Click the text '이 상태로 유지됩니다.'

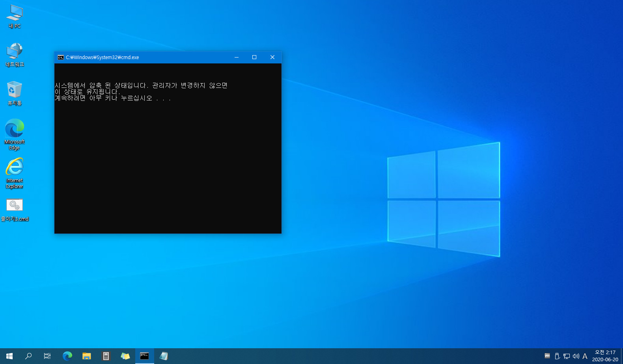87,92
